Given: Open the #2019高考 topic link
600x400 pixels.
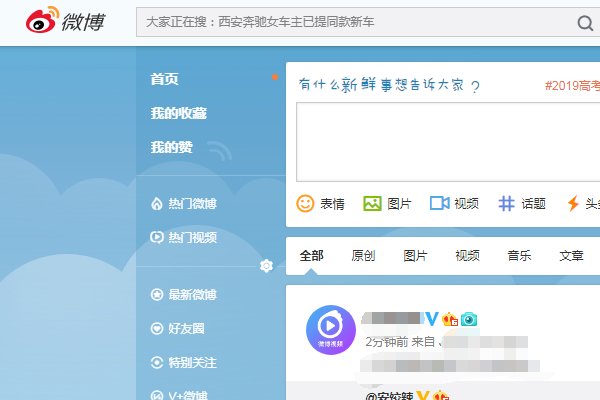Looking at the screenshot, I should click(572, 85).
